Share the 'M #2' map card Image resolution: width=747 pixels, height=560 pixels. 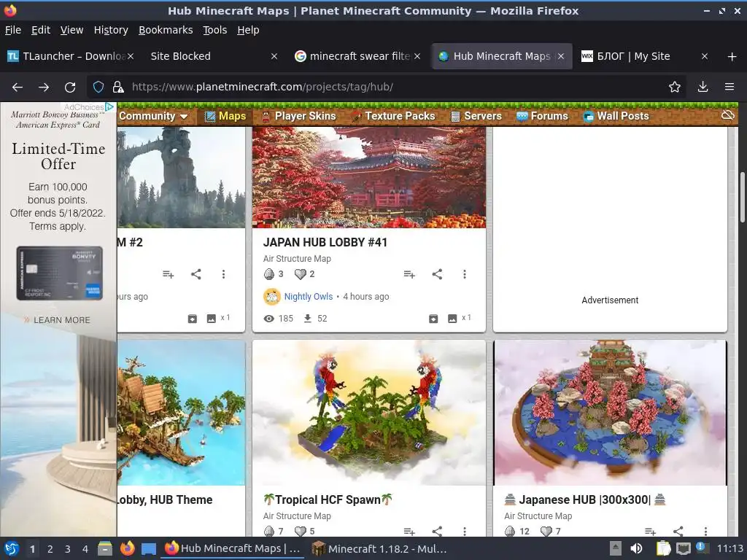coord(196,274)
